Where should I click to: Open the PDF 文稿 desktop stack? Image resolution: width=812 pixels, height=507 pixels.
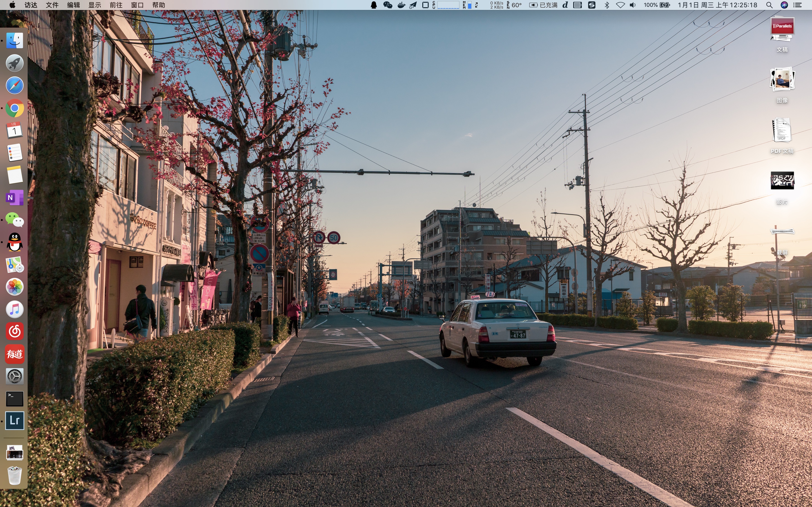(x=782, y=130)
